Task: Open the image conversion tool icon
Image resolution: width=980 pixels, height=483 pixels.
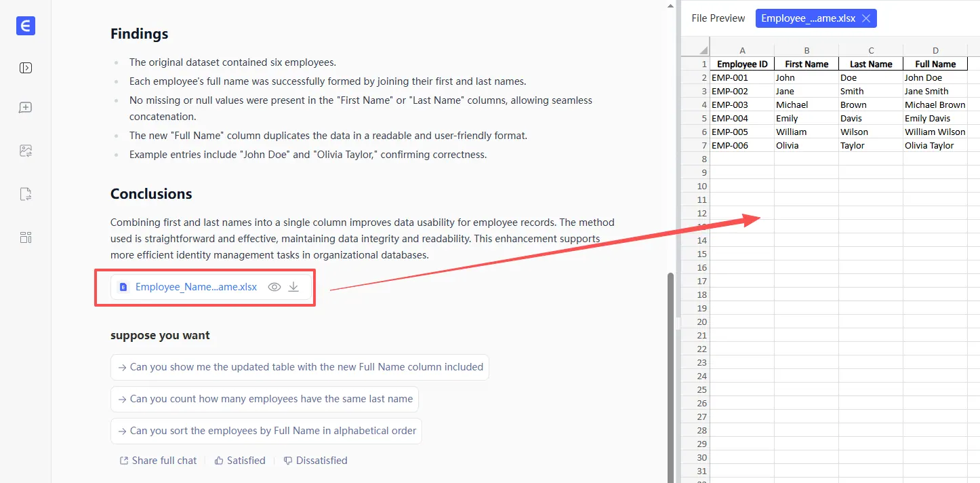Action: pyautogui.click(x=26, y=151)
